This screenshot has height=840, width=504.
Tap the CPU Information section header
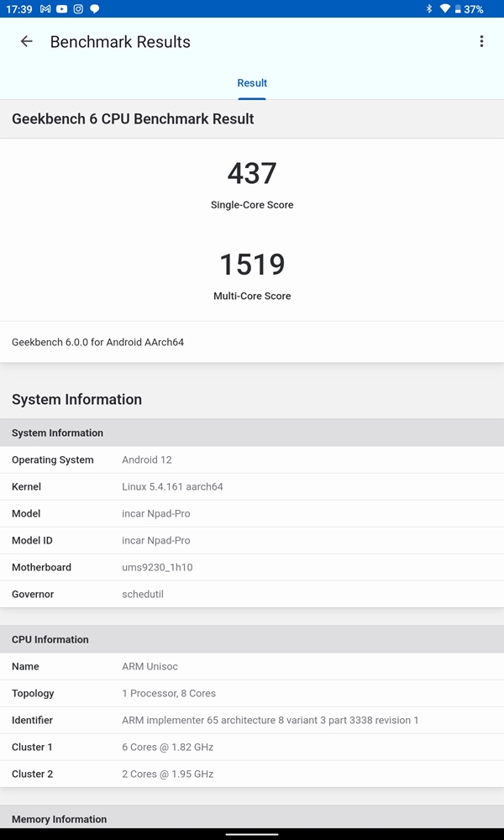(252, 639)
